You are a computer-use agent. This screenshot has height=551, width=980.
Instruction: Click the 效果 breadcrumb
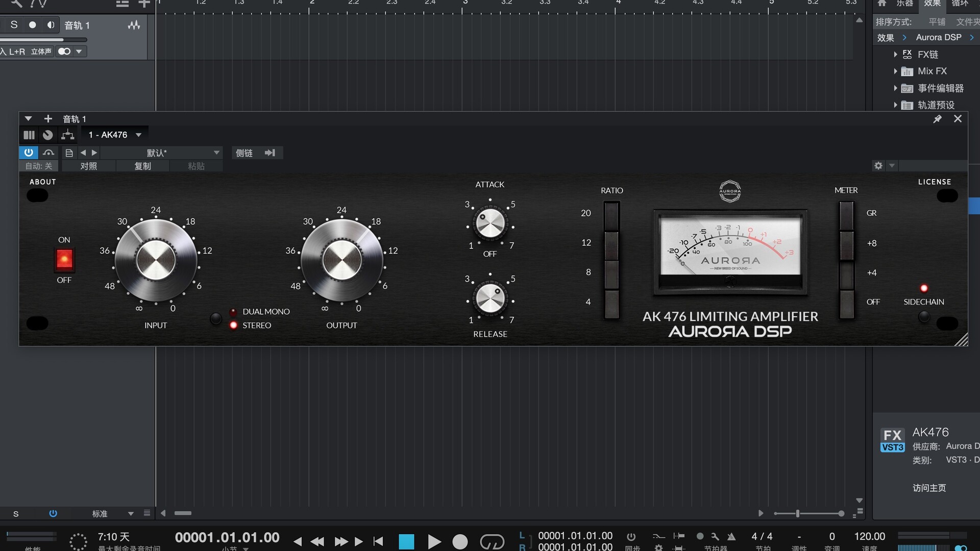pos(886,37)
